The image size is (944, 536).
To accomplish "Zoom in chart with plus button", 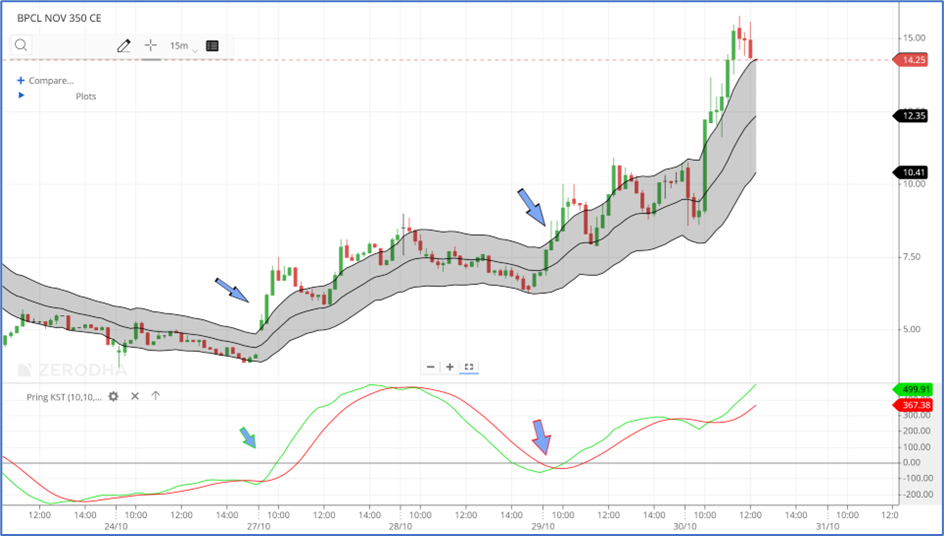I will coord(450,367).
